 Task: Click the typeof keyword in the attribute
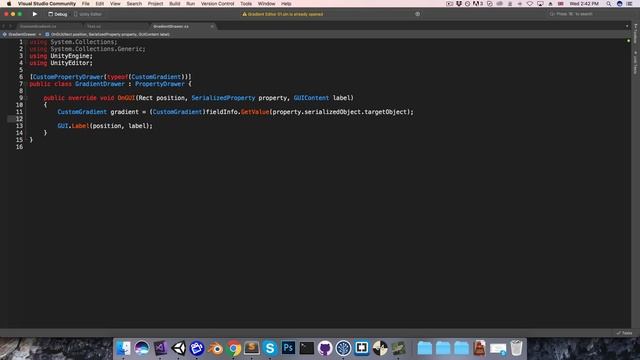coord(118,77)
